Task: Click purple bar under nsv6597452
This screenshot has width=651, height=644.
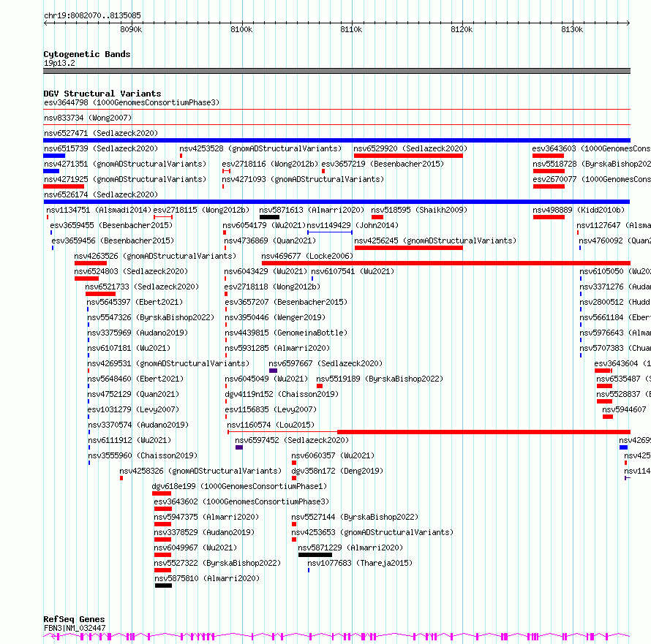Action: 239,447
